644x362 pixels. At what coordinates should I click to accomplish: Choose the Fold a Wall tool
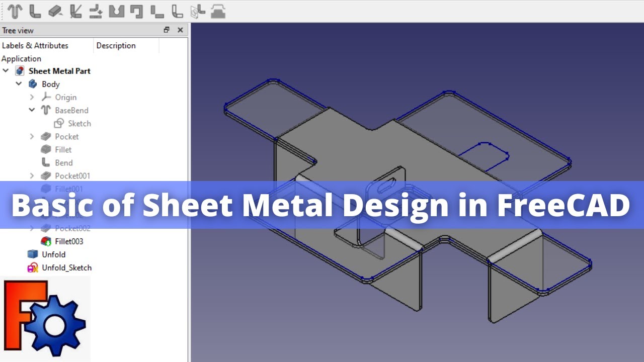[76, 11]
